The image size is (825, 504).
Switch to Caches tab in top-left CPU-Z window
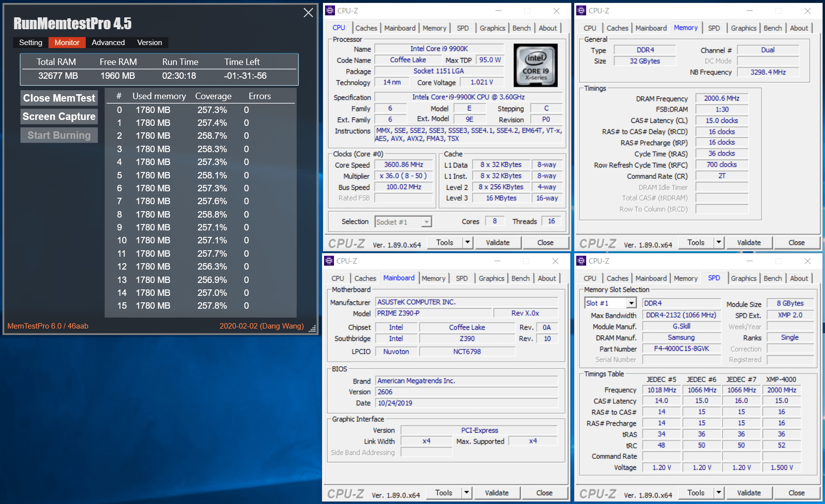366,28
